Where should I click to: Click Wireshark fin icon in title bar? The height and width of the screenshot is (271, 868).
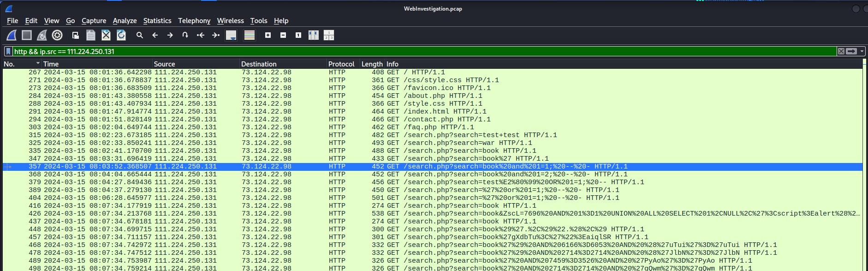pos(8,8)
